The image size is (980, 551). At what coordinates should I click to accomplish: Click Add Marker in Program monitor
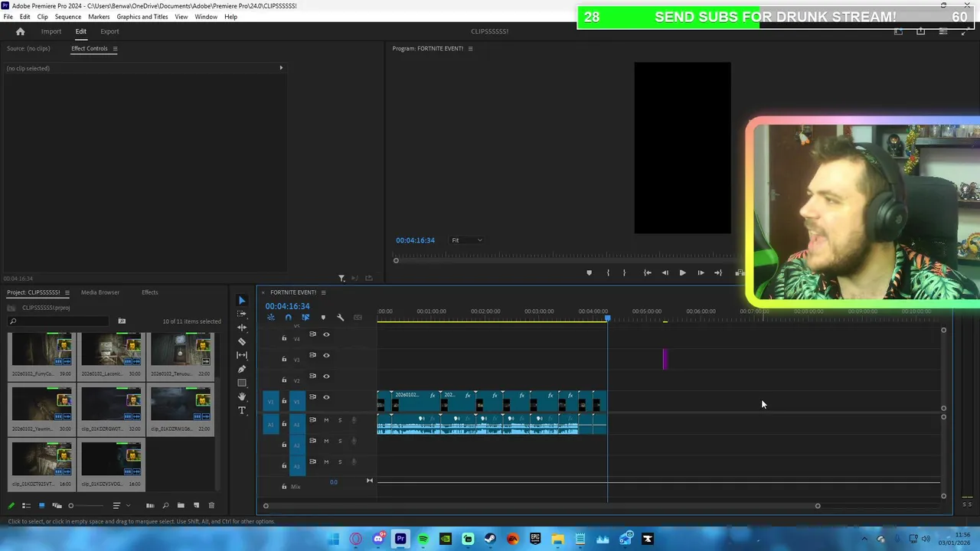click(589, 272)
